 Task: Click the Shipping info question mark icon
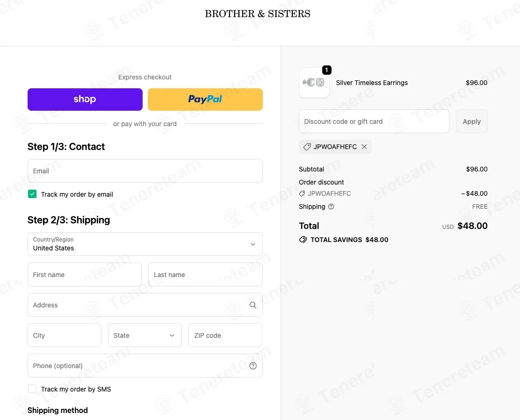tap(331, 206)
